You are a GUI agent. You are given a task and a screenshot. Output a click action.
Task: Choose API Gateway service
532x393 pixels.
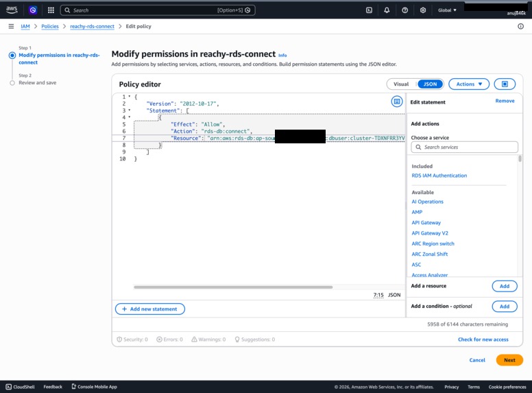[x=426, y=223]
